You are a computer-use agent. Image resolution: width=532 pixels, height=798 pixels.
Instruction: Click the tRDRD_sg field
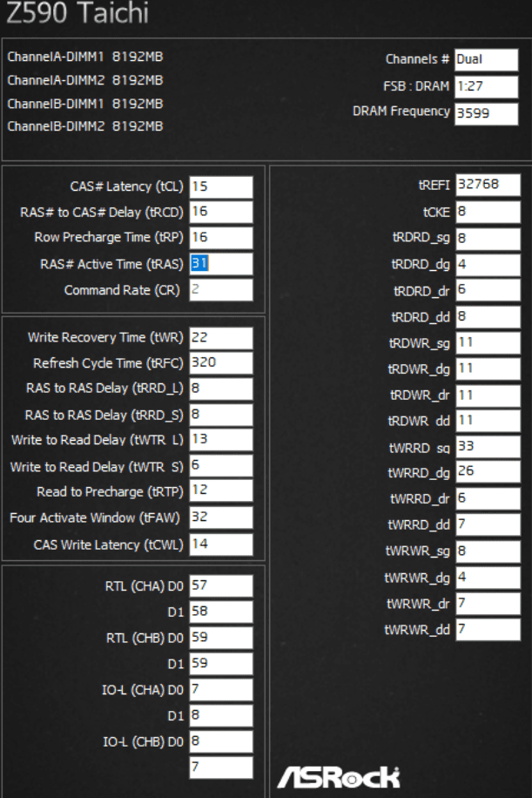pyautogui.click(x=488, y=239)
